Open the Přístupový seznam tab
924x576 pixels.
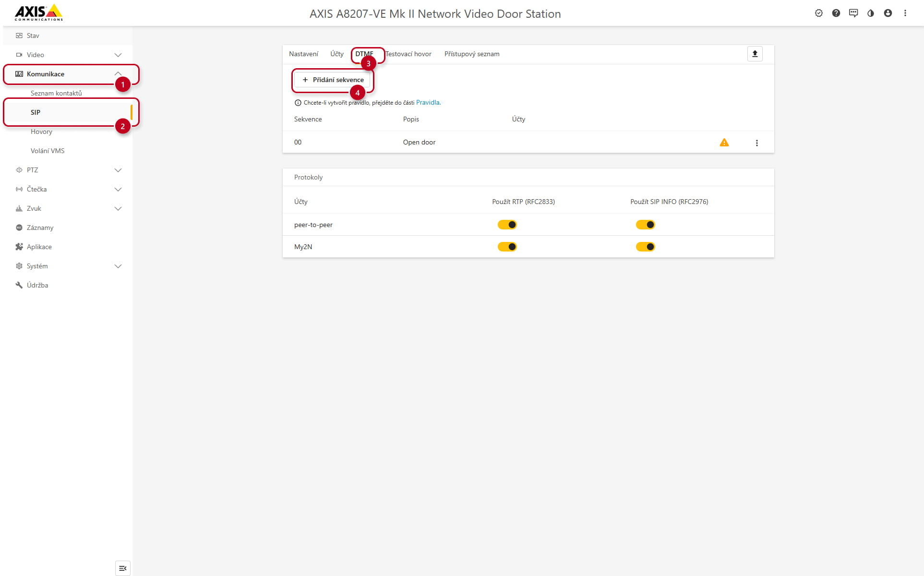472,54
